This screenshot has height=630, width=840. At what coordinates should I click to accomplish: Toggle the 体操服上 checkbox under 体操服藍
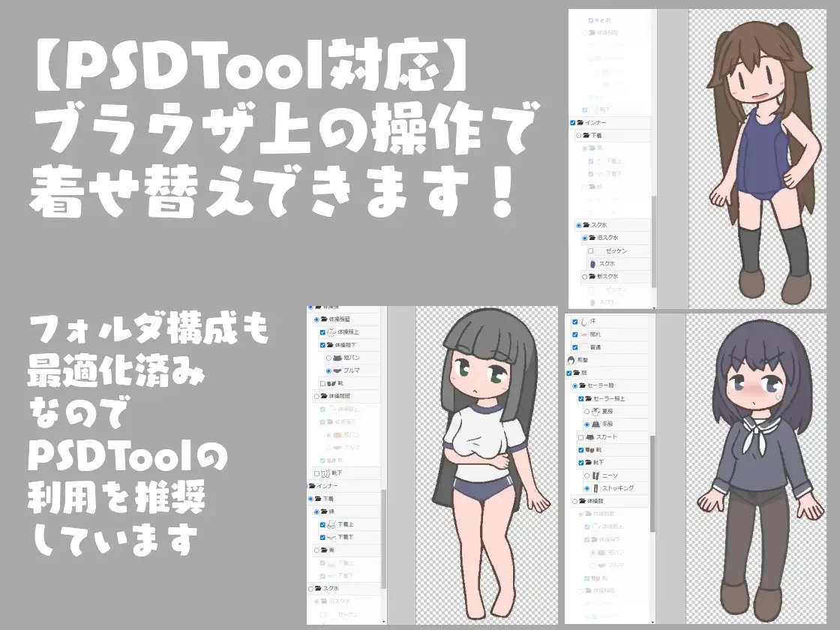(x=322, y=332)
